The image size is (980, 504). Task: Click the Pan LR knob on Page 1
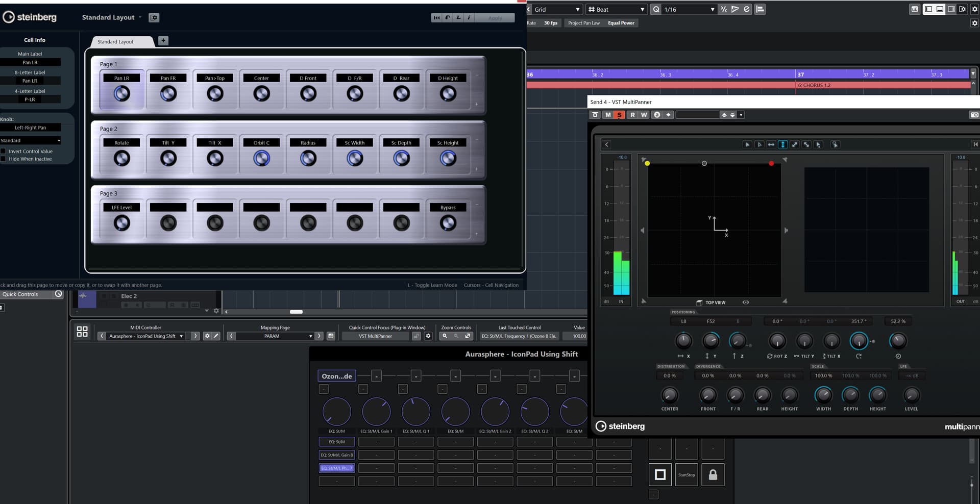pyautogui.click(x=121, y=94)
